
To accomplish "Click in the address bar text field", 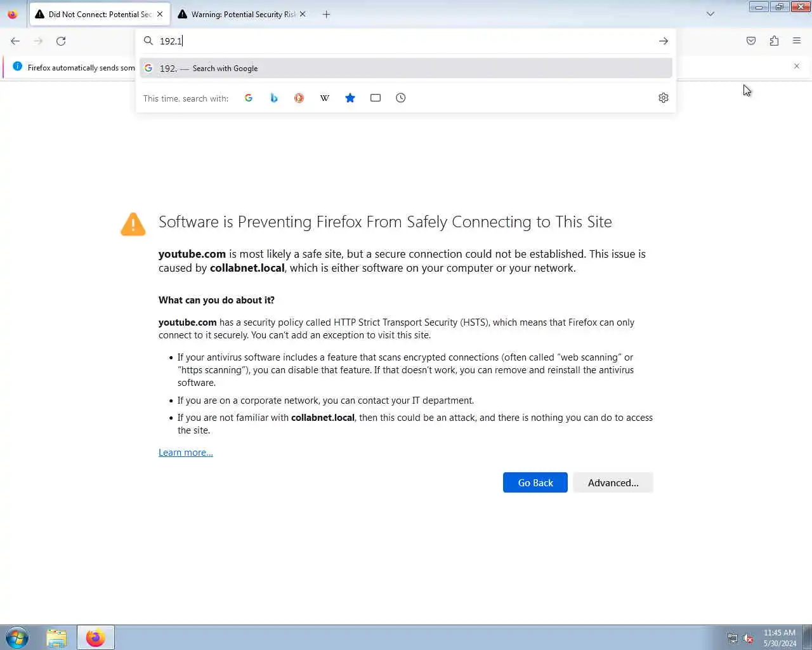I will 406,41.
